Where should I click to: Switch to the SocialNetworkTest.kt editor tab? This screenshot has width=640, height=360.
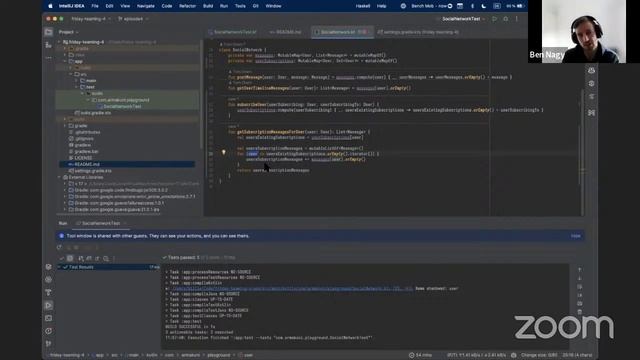(233, 32)
